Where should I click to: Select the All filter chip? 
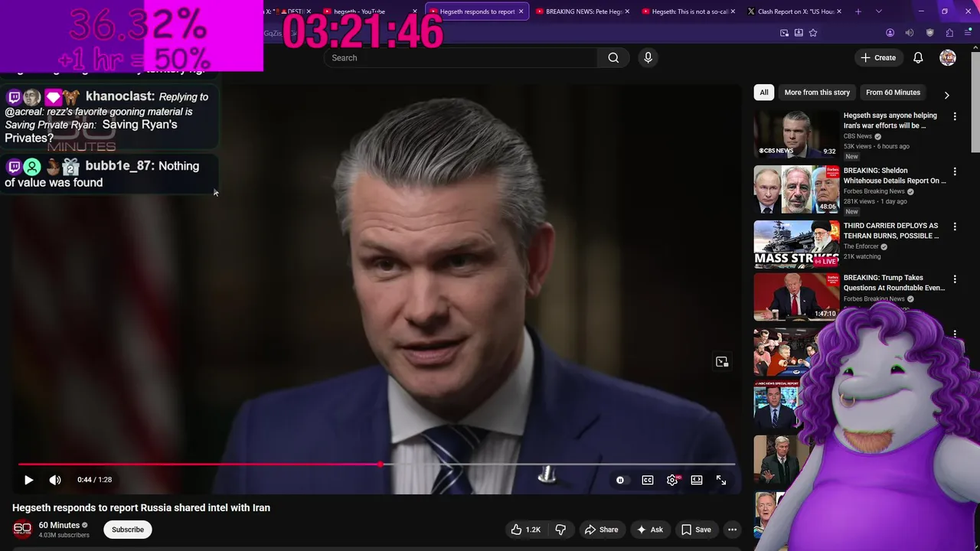(763, 93)
